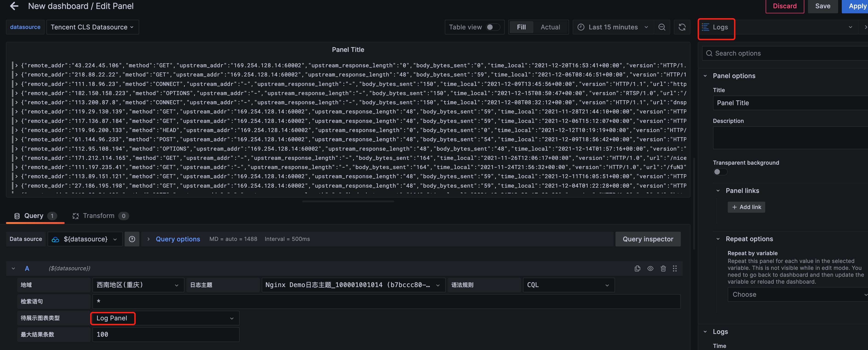Collapse the Panel options section
This screenshot has height=350, width=868.
click(733, 76)
